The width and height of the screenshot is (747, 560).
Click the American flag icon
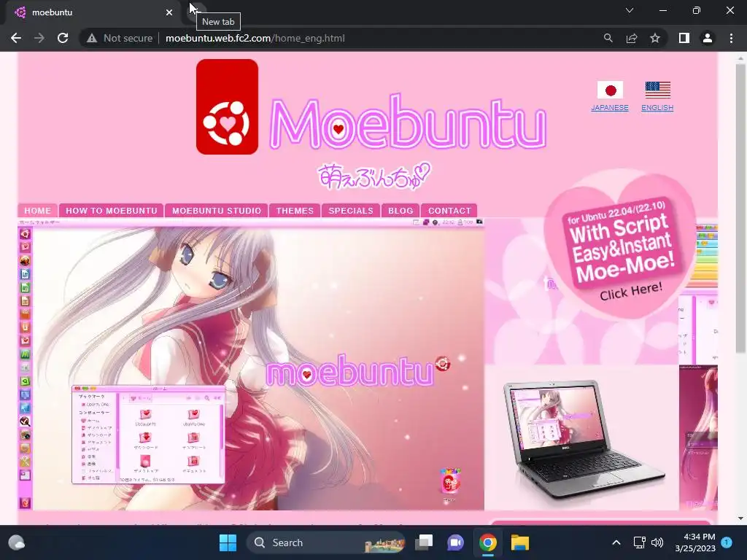pos(657,90)
